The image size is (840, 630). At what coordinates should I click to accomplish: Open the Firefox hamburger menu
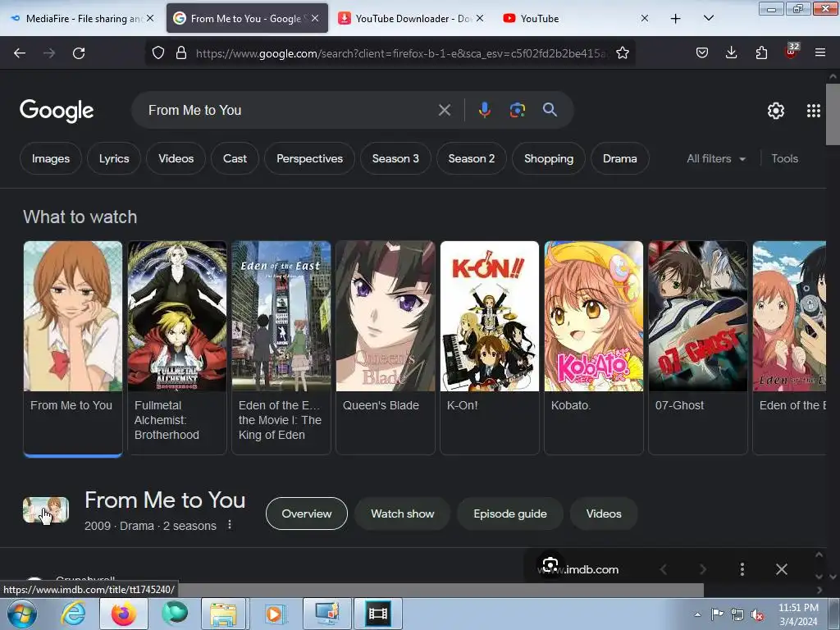pyautogui.click(x=820, y=52)
